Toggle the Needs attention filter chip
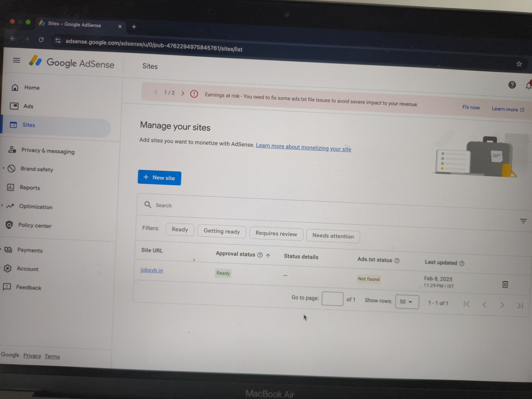 pyautogui.click(x=333, y=236)
